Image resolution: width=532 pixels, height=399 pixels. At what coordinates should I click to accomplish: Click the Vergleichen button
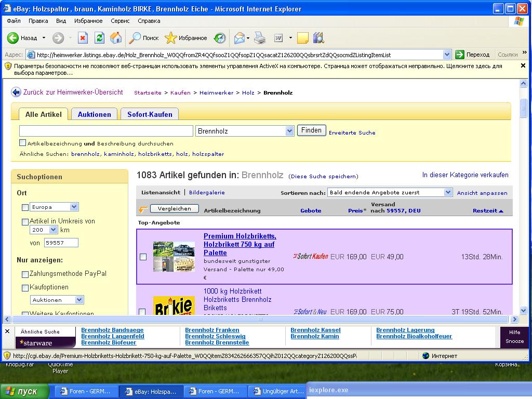pos(175,209)
